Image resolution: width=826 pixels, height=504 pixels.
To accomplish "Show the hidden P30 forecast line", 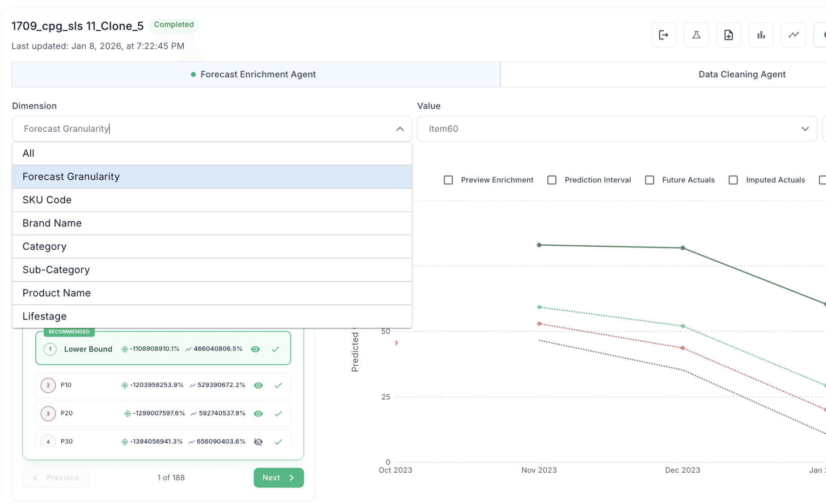I will pos(258,441).
